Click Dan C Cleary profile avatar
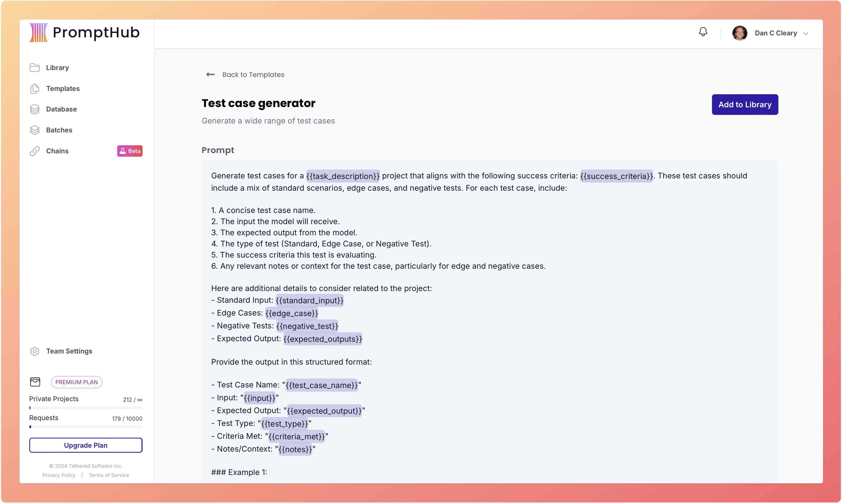Image resolution: width=842 pixels, height=504 pixels. pos(740,33)
